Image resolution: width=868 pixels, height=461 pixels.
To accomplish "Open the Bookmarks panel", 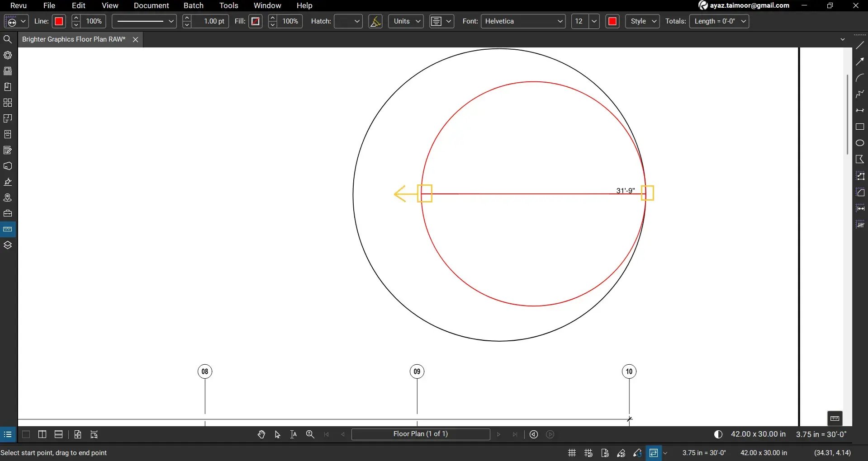I will (8, 86).
